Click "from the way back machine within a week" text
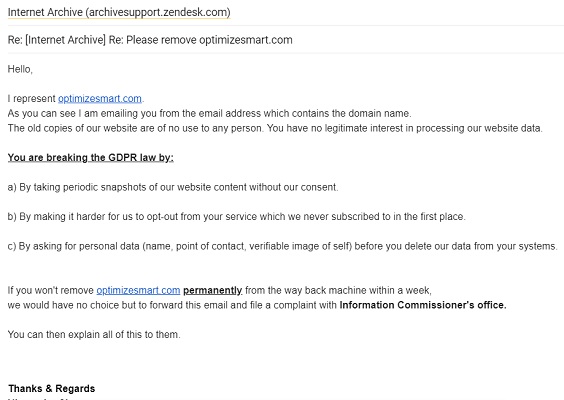564x400 pixels. pos(338,290)
